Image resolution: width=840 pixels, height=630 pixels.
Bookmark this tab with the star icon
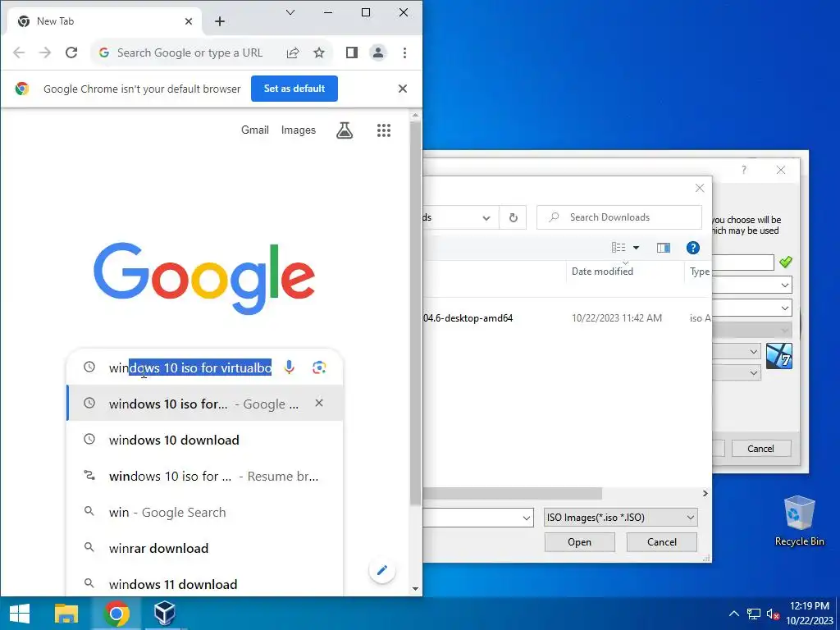click(x=319, y=52)
